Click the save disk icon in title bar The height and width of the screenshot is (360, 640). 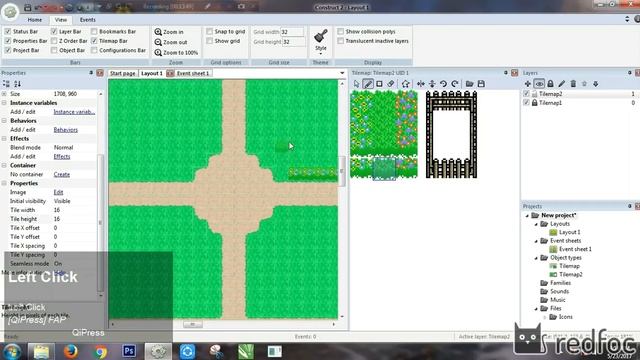[x=27, y=7]
